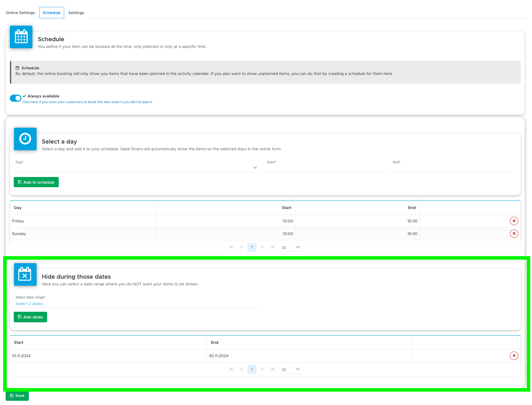The width and height of the screenshot is (532, 405).
Task: Select the Schedule tab
Action: click(x=52, y=13)
